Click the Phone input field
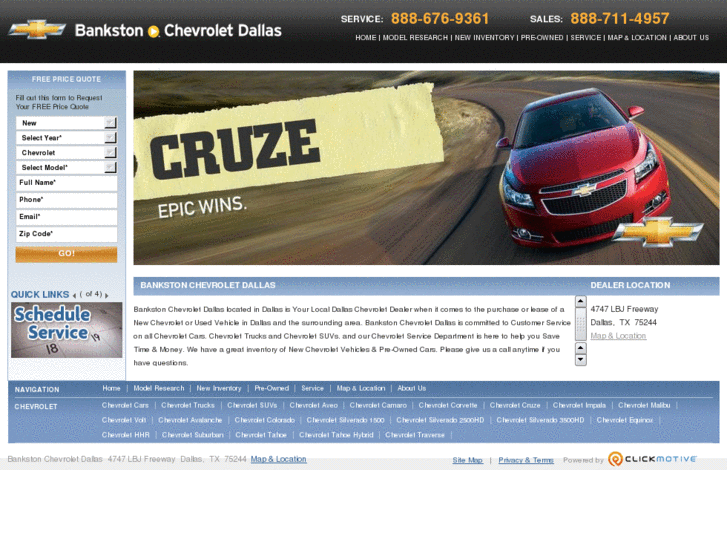The width and height of the screenshot is (727, 545). [66, 200]
